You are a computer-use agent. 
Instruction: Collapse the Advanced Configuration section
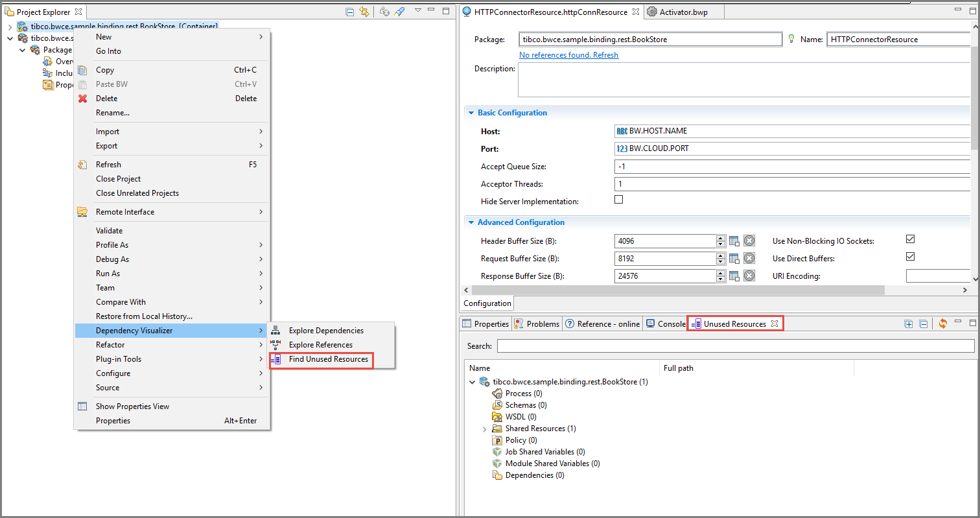click(x=471, y=222)
